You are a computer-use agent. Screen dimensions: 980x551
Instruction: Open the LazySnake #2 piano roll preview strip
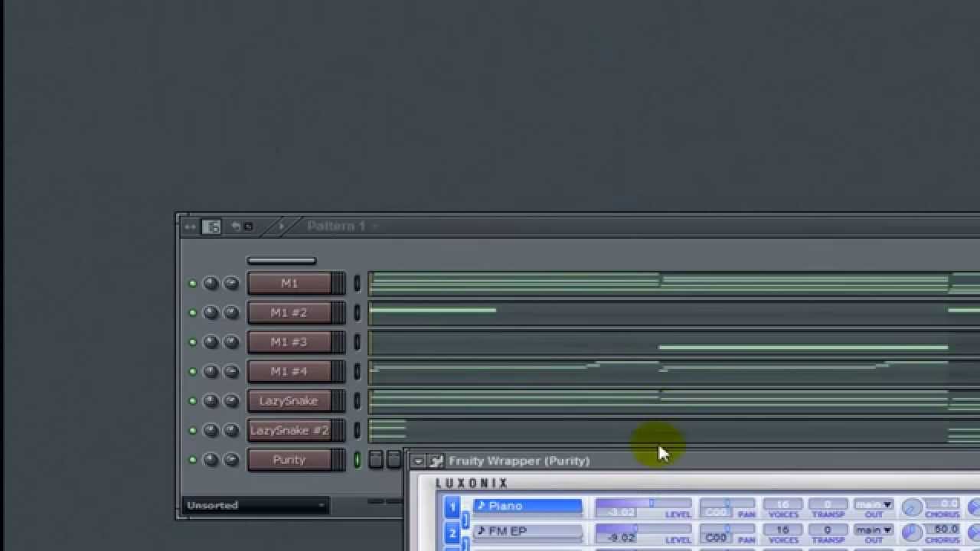[674, 430]
